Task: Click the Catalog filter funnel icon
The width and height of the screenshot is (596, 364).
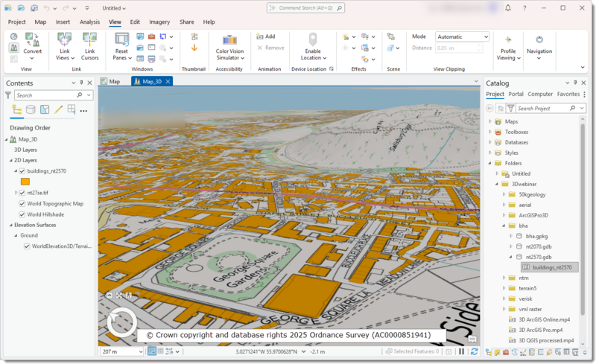Action: (511, 108)
